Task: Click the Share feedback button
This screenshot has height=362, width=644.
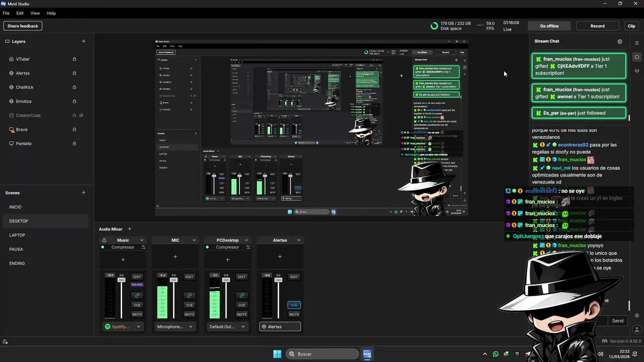Action: tap(23, 26)
